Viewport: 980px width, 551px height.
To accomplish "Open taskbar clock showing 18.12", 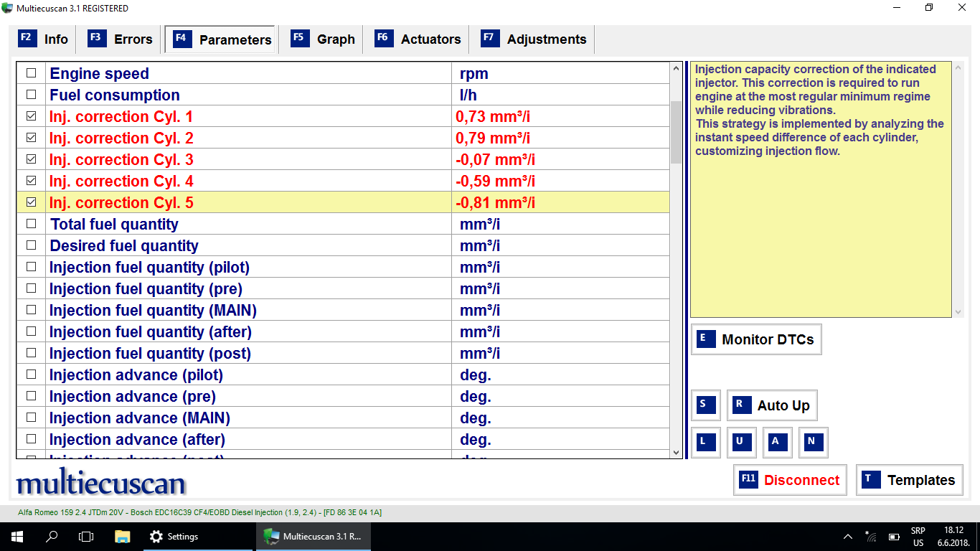I will [953, 537].
